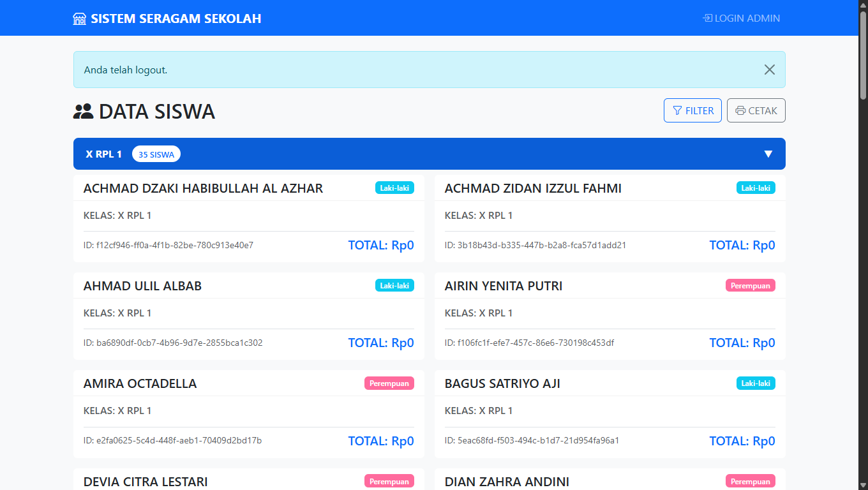Click TOTAL: Rp0 on ACHMAD DZAKI card
The image size is (868, 490).
click(x=381, y=245)
